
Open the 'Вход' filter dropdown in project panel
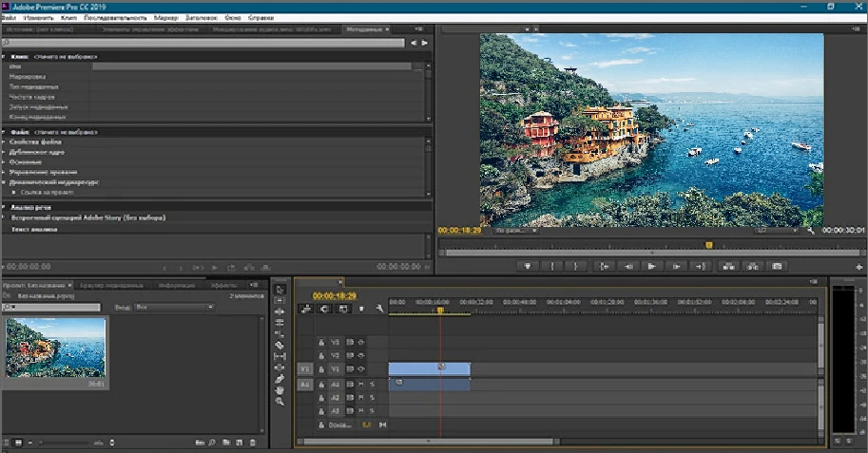(174, 308)
